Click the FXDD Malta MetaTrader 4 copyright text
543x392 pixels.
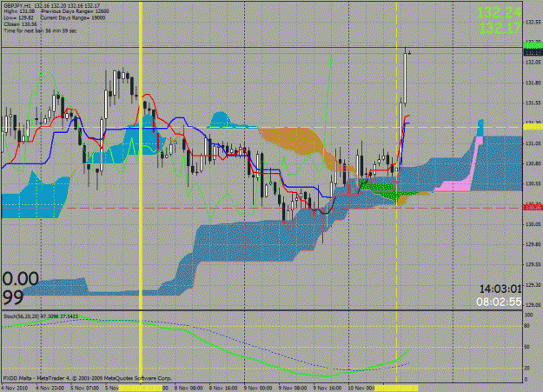[x=87, y=378]
